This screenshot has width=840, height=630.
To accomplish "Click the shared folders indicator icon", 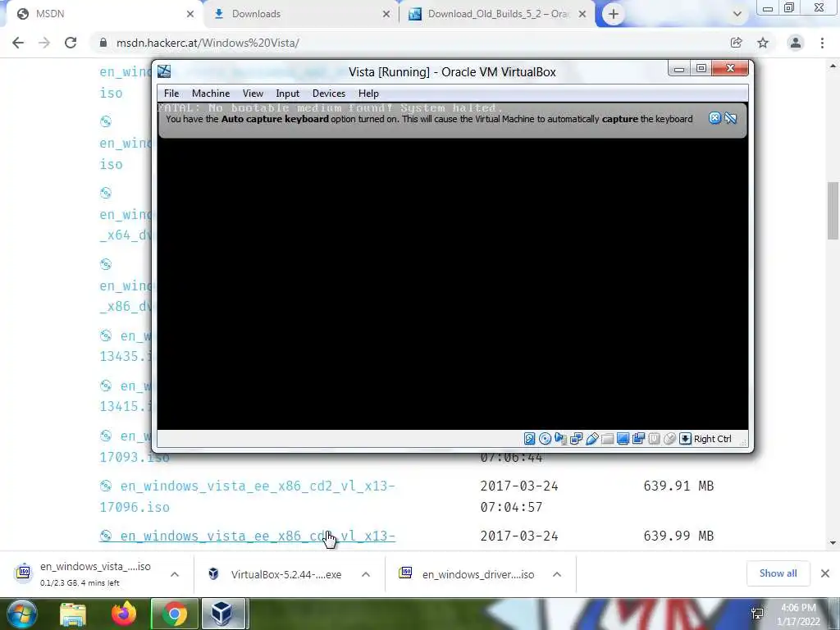I will coord(607,439).
